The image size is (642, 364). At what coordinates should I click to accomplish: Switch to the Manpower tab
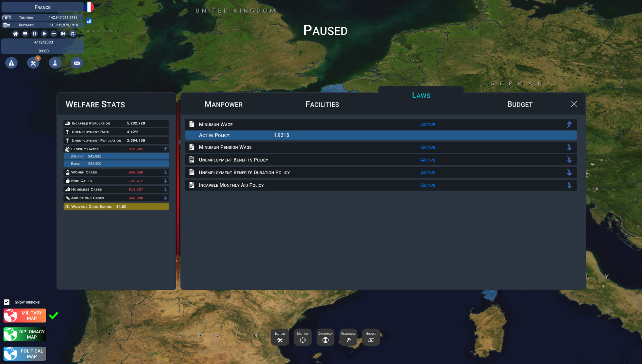click(223, 104)
